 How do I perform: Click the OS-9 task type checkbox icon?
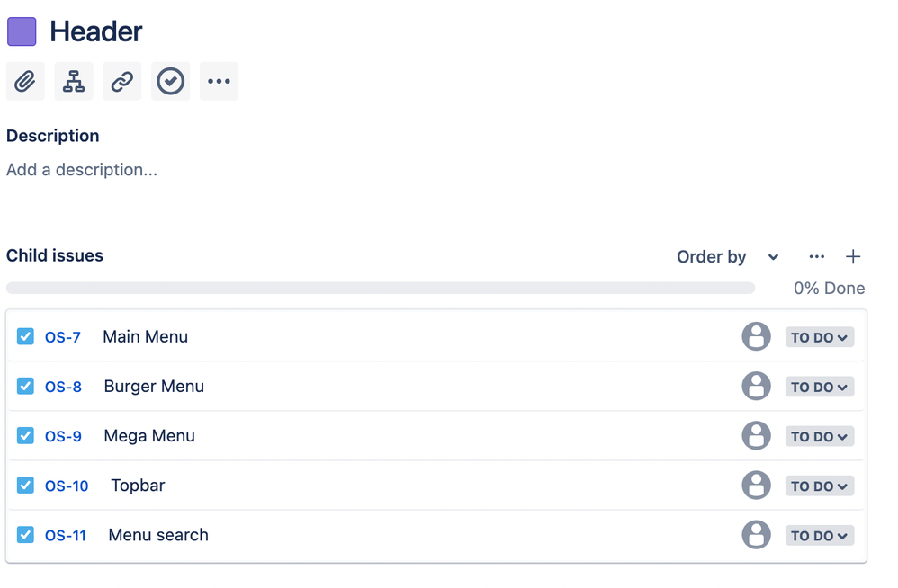(25, 435)
